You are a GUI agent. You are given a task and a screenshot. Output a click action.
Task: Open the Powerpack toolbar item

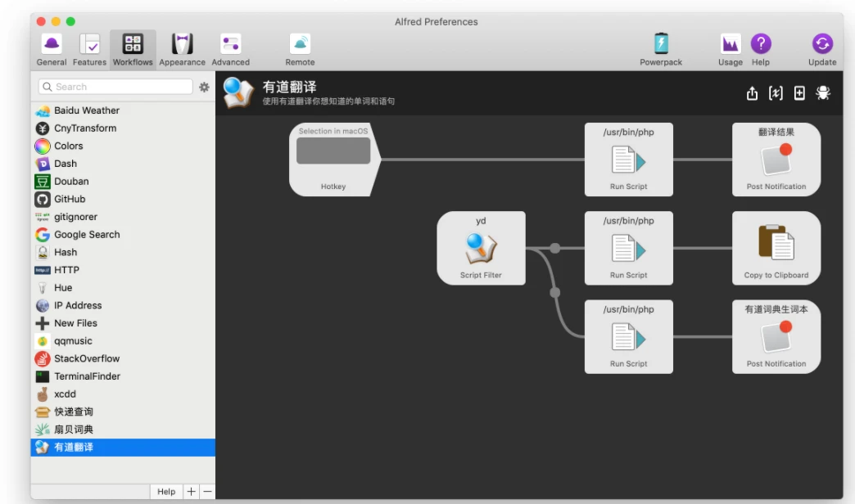[661, 50]
